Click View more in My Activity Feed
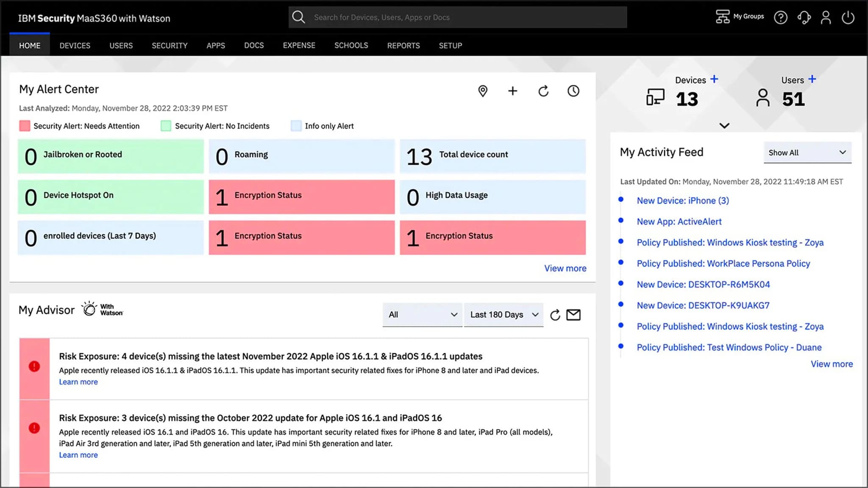868x488 pixels. (x=832, y=363)
